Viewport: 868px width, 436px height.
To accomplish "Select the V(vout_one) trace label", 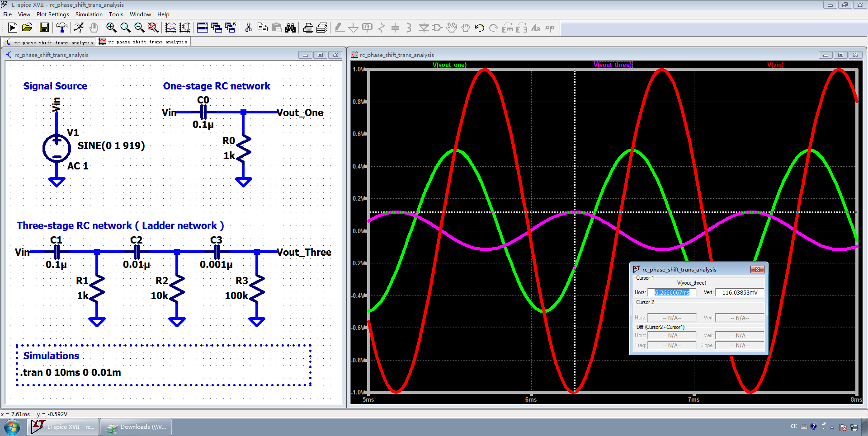I will click(449, 65).
